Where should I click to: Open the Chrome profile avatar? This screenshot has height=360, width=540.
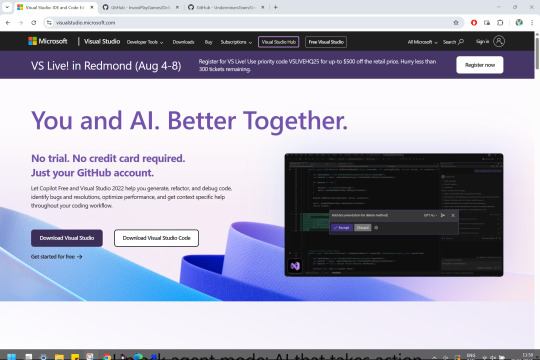pos(519,23)
